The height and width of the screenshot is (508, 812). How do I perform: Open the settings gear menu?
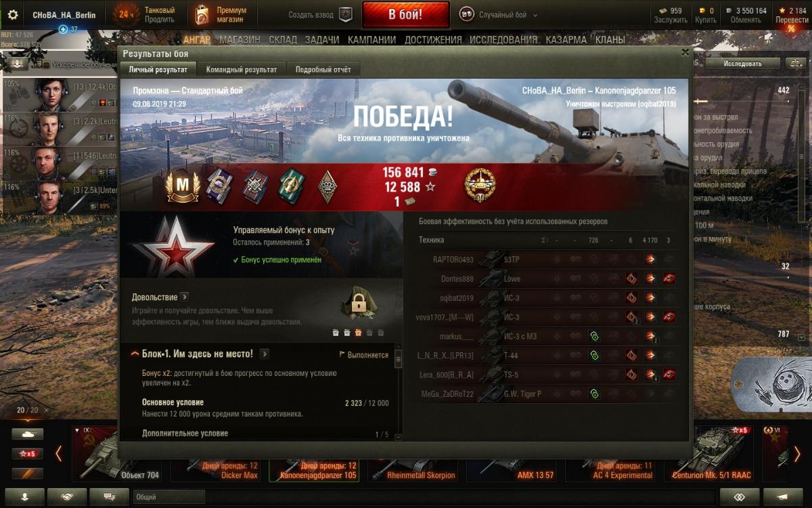point(13,14)
